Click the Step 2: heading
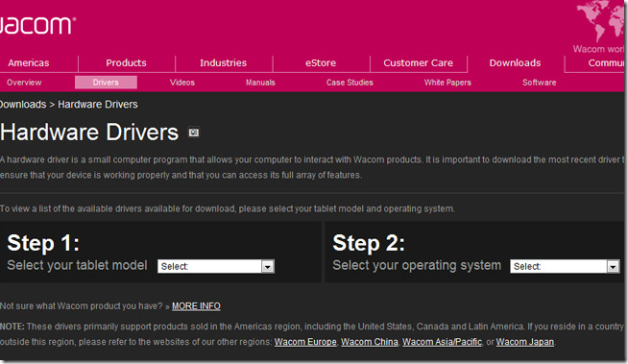Viewport: 628px width, 364px height. [x=369, y=243]
